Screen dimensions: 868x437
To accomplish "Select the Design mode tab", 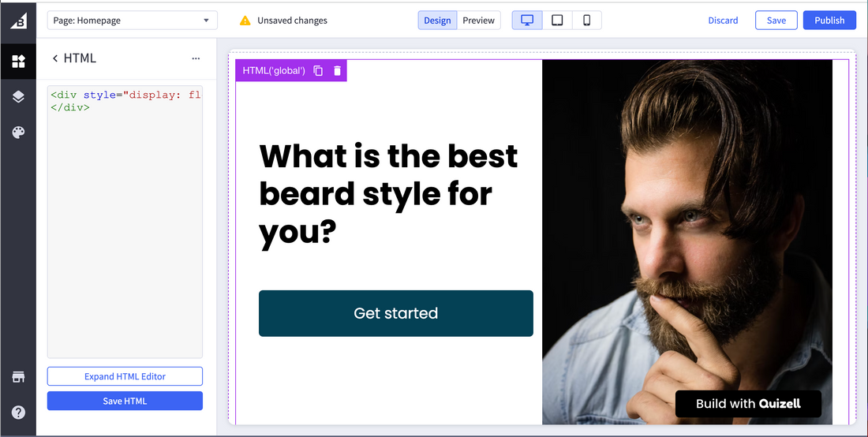I will coord(437,21).
